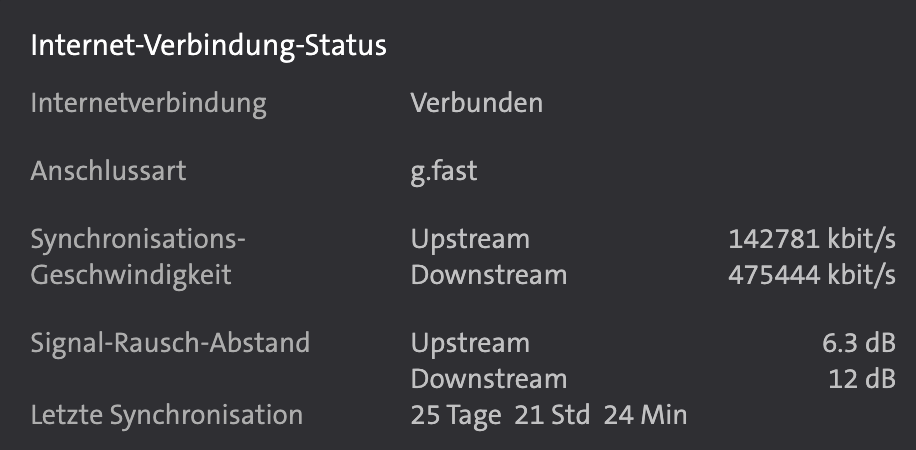Click the Signal-Rausch-Abstand label
The width and height of the screenshot is (916, 450).
[170, 343]
